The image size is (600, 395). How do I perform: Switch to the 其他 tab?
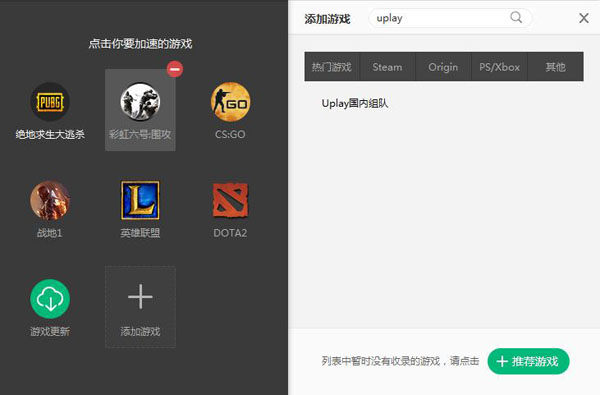pyautogui.click(x=555, y=67)
